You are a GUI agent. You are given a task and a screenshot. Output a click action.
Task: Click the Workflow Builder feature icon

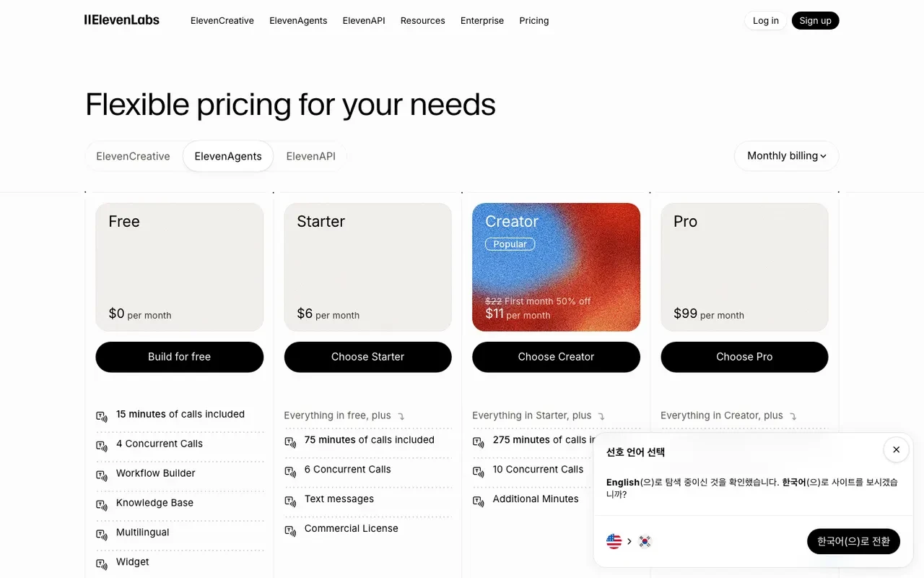tap(102, 475)
